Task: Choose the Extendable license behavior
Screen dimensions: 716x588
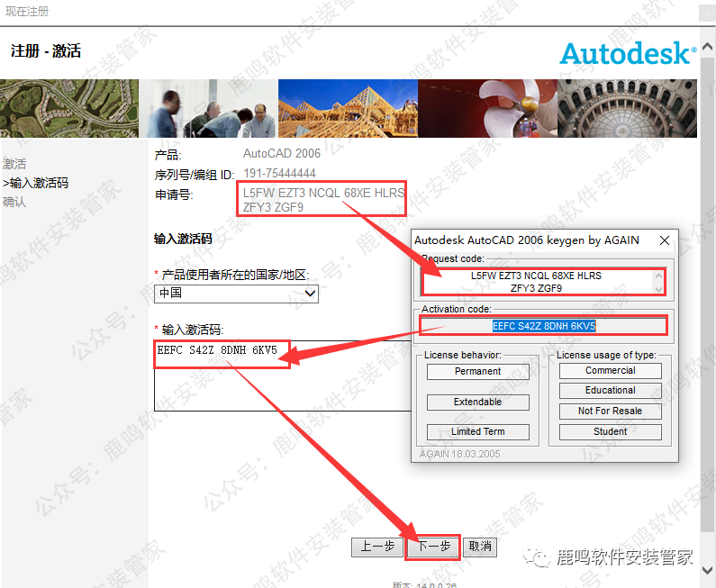Action: 477,402
